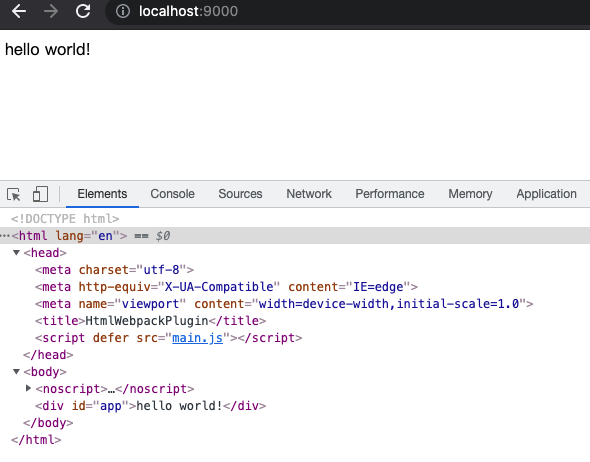Screen dimensions: 590x462
Task: Click the hello world! page text
Action: coord(48,50)
